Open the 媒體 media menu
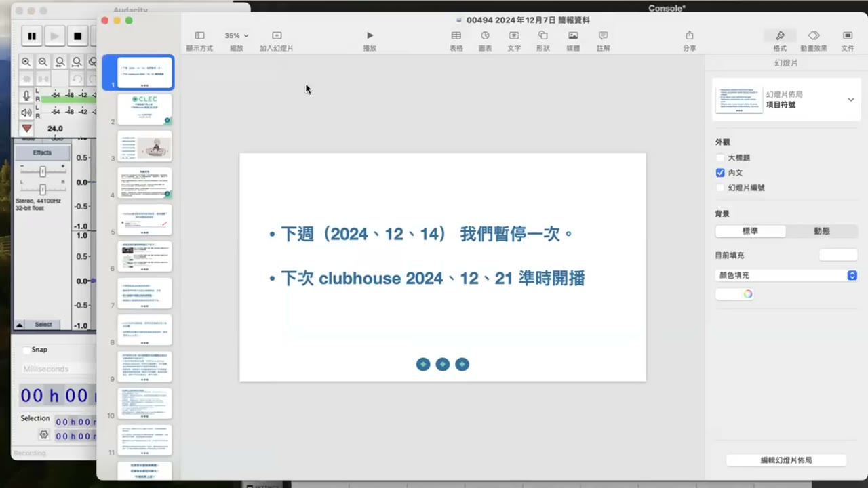 573,35
